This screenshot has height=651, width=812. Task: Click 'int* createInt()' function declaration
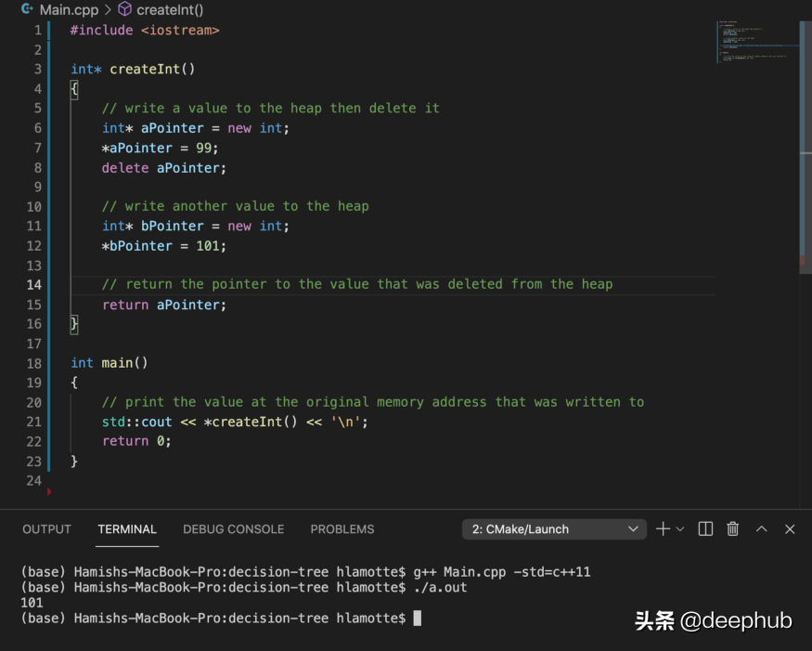click(x=133, y=69)
